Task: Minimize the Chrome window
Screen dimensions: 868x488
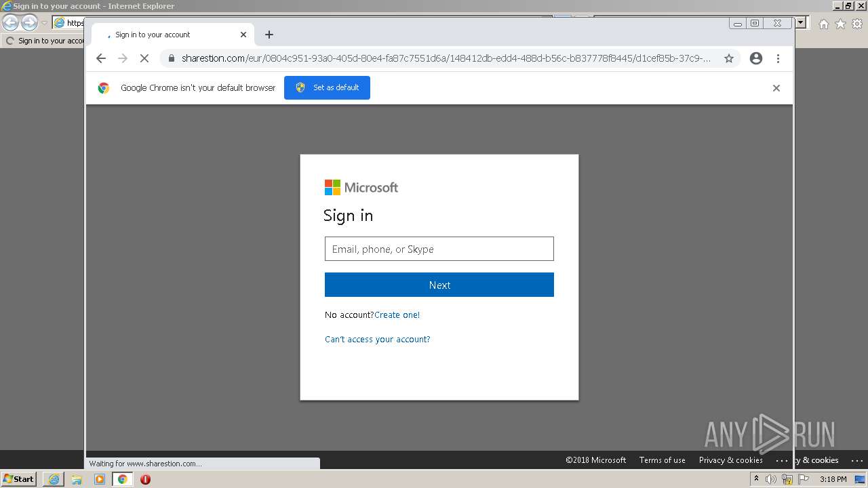Action: pos(738,23)
